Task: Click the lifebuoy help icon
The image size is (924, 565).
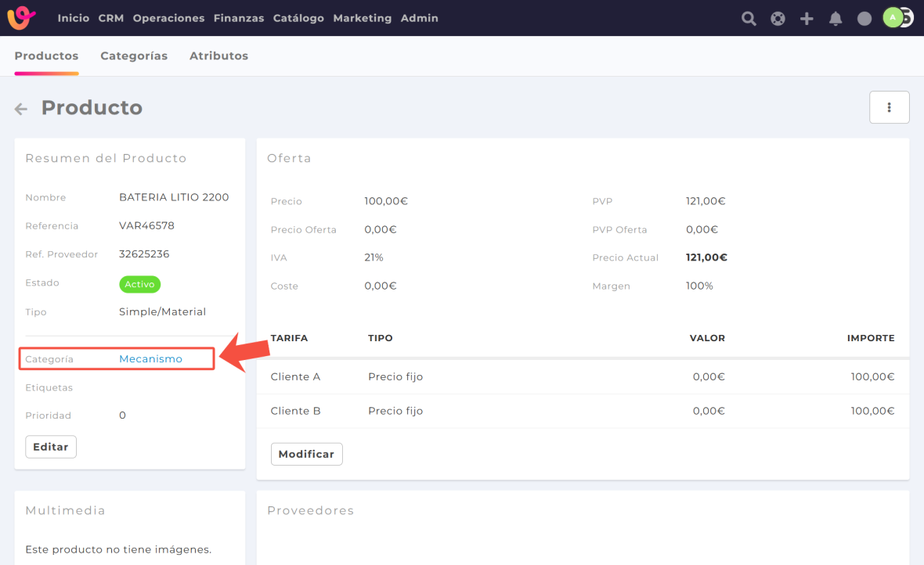Action: (778, 19)
